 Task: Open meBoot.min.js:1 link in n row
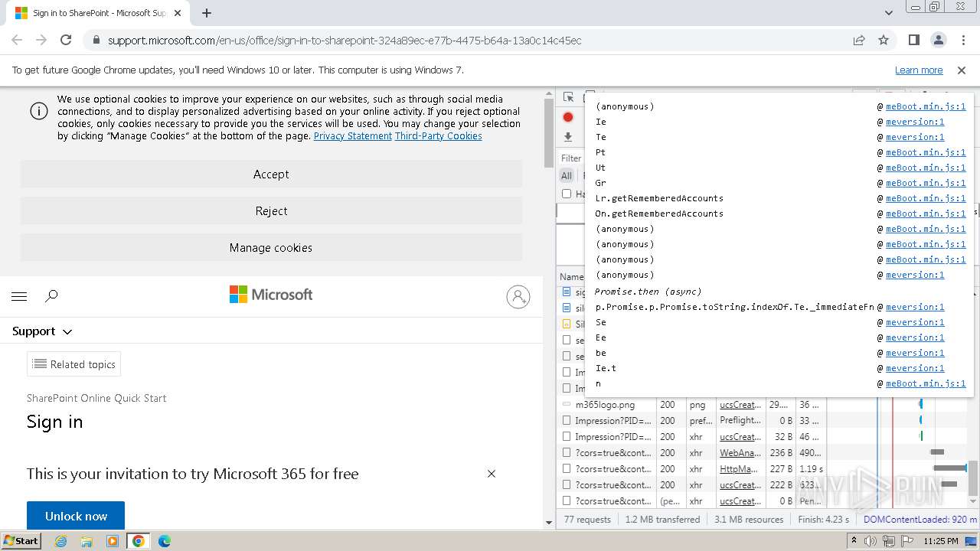pos(926,383)
